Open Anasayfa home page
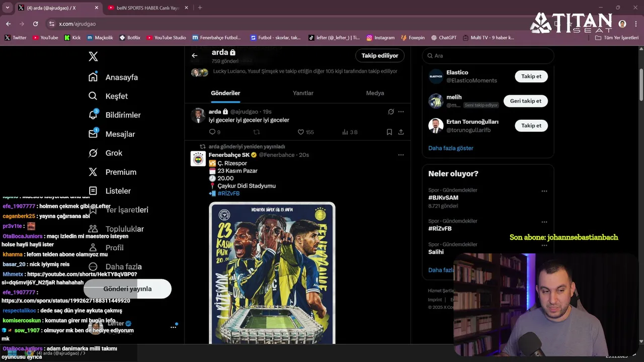 click(x=113, y=77)
